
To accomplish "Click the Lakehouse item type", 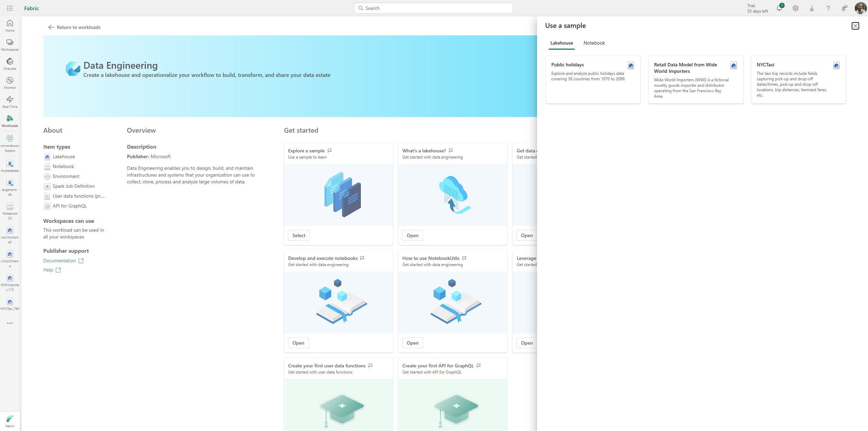I will (60, 156).
